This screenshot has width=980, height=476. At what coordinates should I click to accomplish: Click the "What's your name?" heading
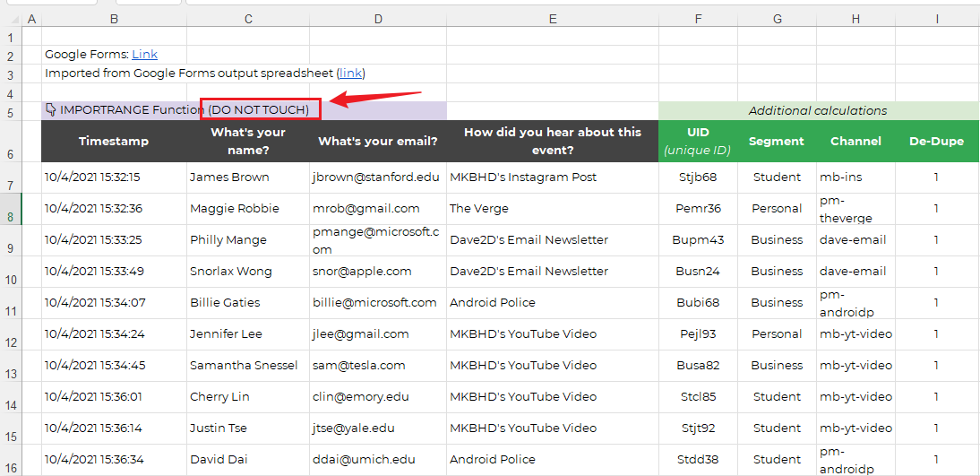[248, 142]
